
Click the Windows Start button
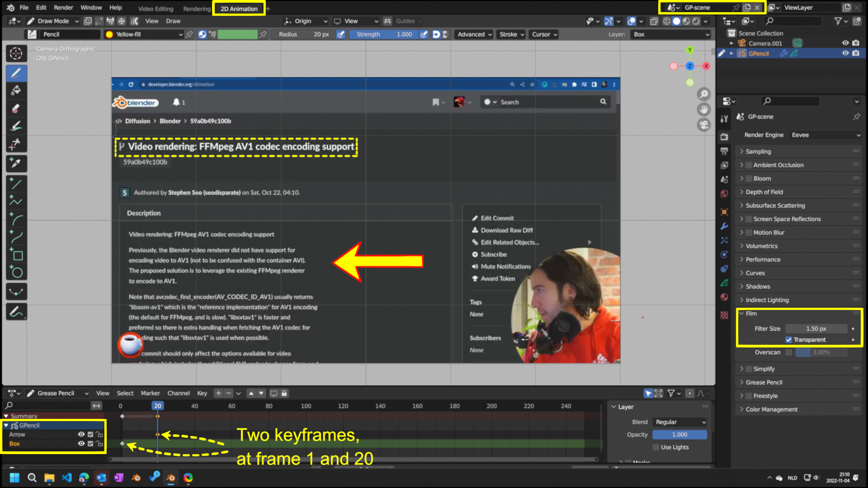(14, 478)
